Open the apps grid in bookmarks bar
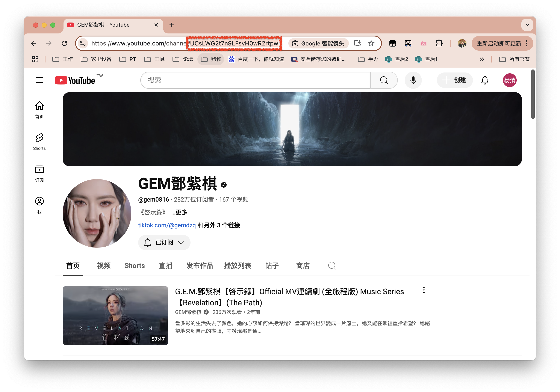Viewport: 560px width, 392px height. pyautogui.click(x=35, y=59)
